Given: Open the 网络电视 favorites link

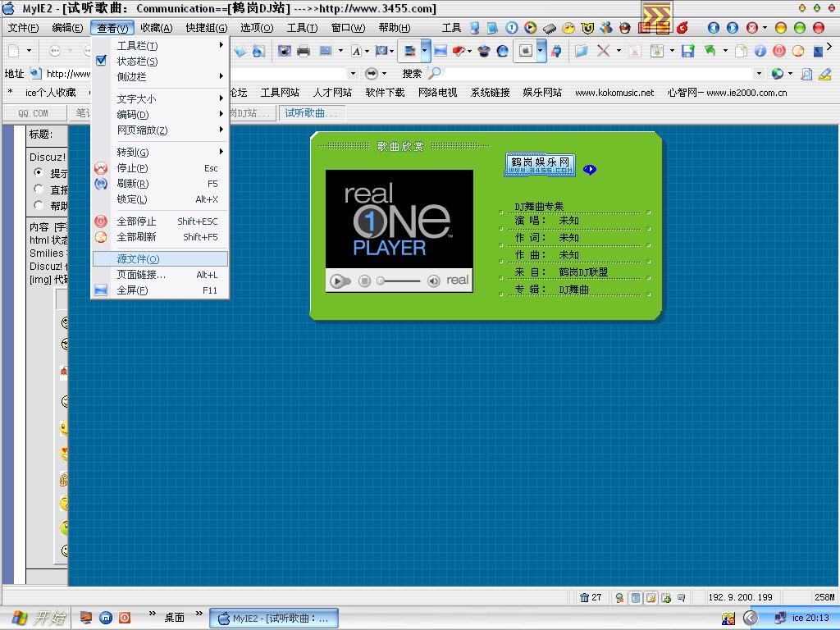Looking at the screenshot, I should pyautogui.click(x=437, y=93).
